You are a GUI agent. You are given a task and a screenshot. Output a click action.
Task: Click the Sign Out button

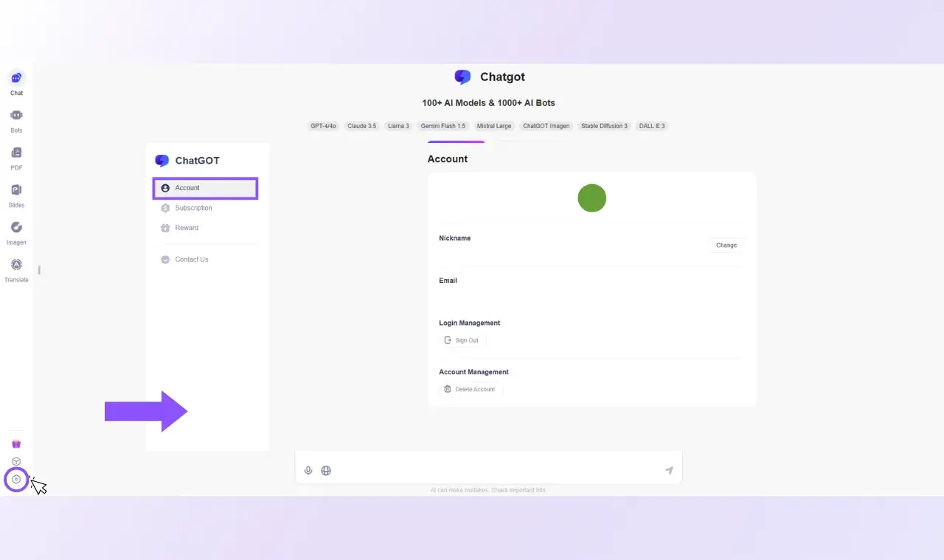pyautogui.click(x=462, y=340)
